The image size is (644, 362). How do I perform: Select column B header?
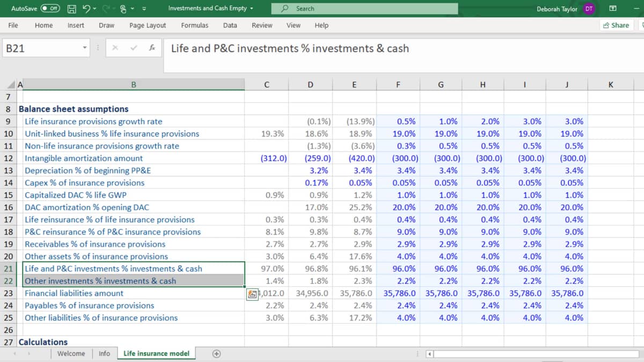pos(134,84)
